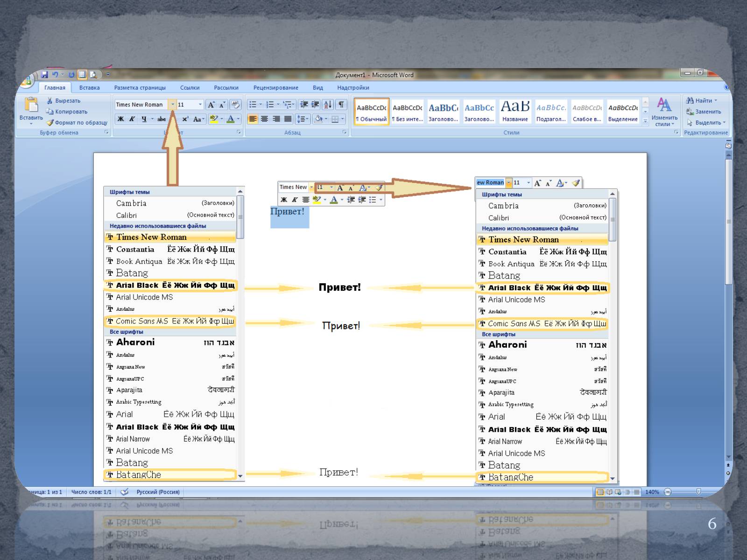
Task: Shrink font size in the ribbon
Action: [x=222, y=105]
